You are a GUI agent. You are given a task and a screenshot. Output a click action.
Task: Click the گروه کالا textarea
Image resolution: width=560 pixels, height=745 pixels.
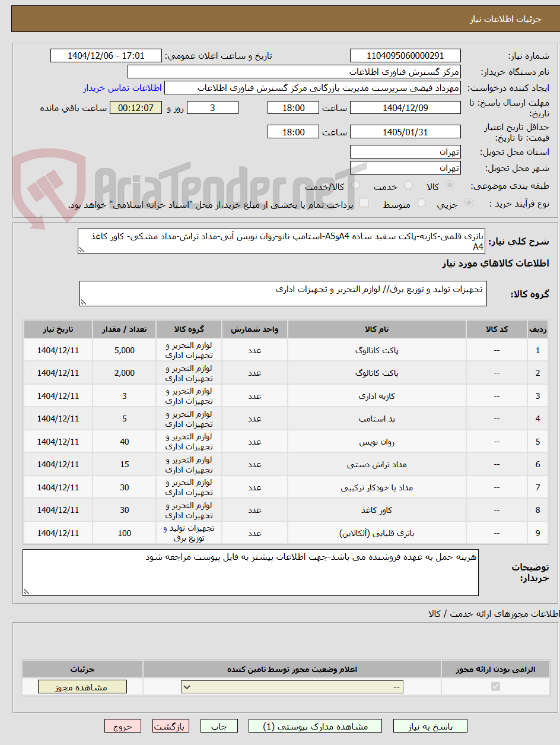(283, 293)
